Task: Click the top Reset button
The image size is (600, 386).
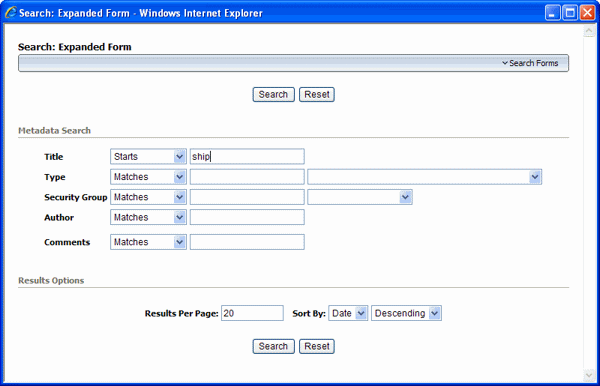Action: click(317, 94)
